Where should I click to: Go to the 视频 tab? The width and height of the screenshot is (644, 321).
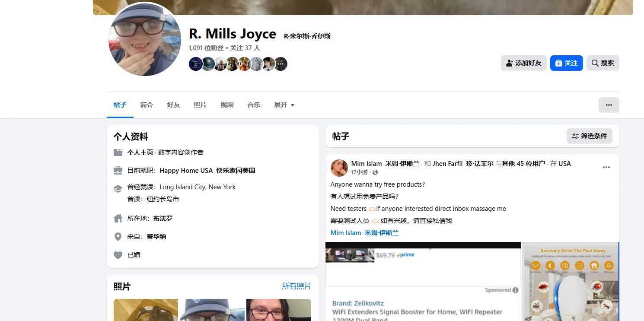pos(227,105)
